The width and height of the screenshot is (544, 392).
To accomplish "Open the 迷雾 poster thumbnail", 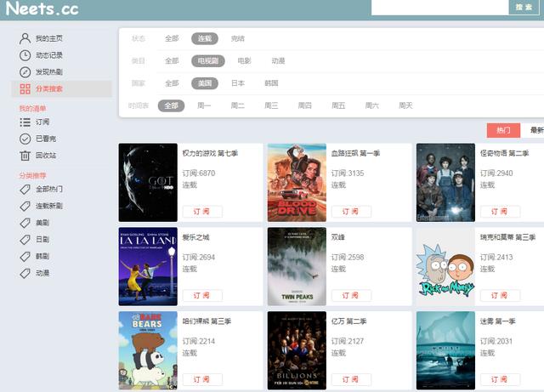I will [445, 350].
